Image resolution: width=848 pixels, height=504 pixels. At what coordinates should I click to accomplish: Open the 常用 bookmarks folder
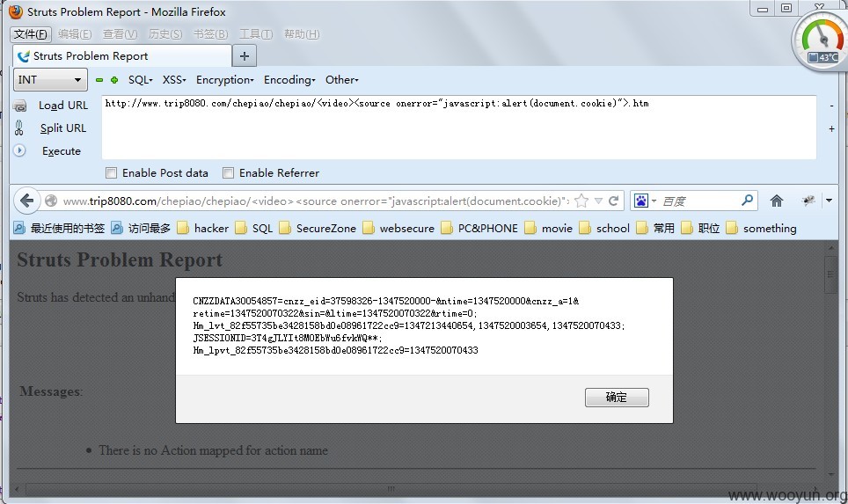coord(655,228)
